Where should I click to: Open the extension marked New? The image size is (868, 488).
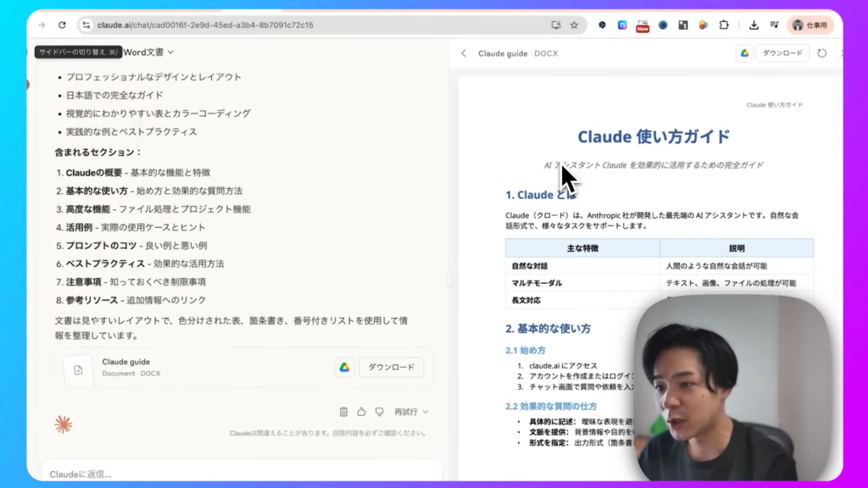click(x=643, y=25)
